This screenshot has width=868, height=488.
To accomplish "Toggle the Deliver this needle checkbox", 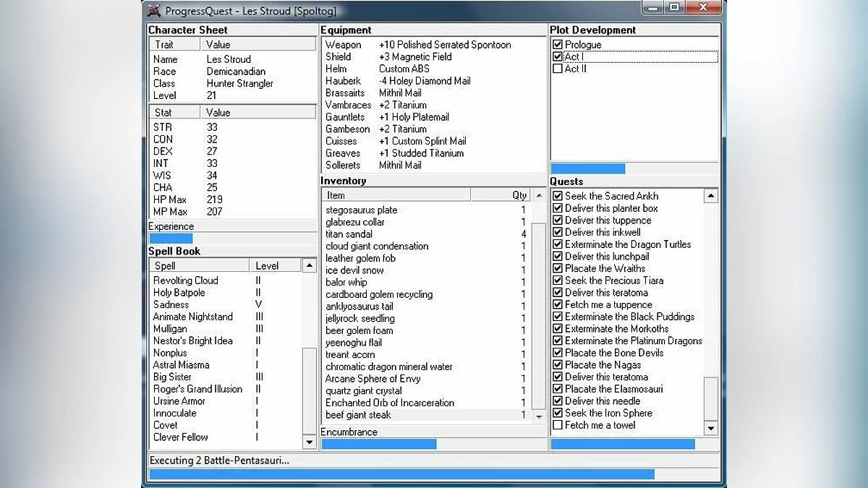I will pyautogui.click(x=557, y=401).
